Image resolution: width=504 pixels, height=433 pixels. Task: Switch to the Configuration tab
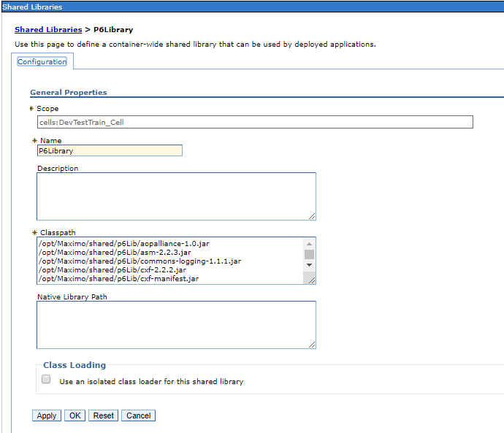[x=42, y=61]
